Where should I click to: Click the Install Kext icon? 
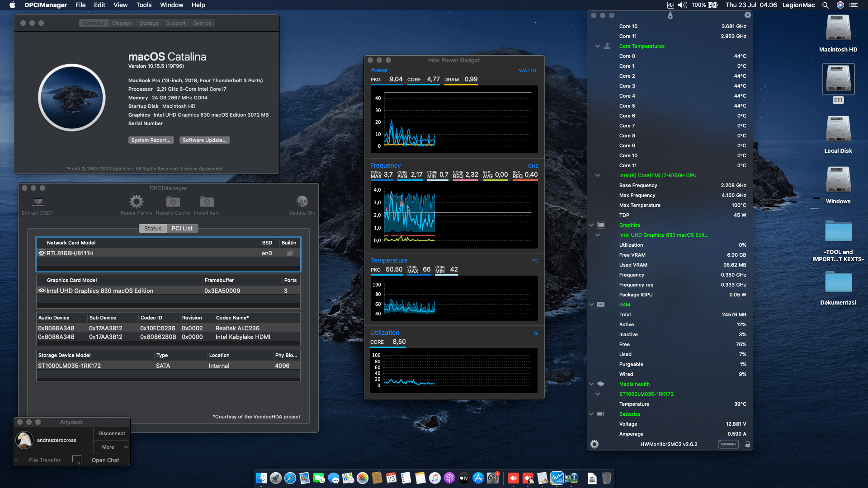tap(207, 202)
